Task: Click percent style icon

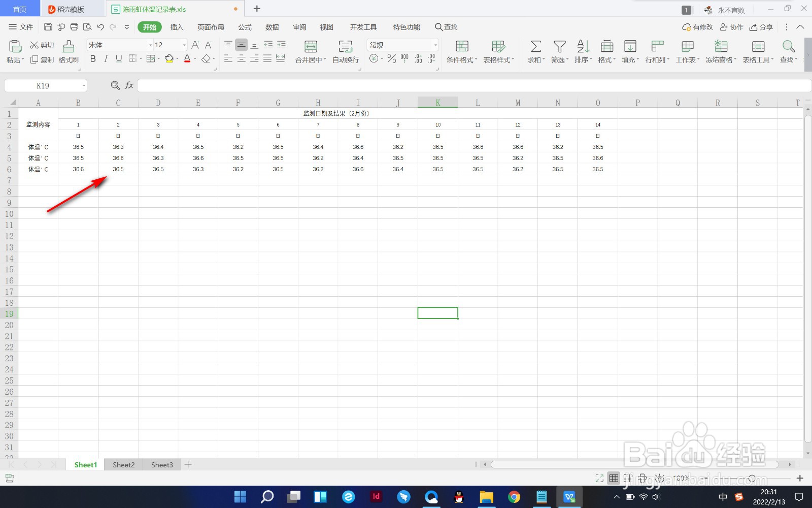Action: tap(391, 59)
